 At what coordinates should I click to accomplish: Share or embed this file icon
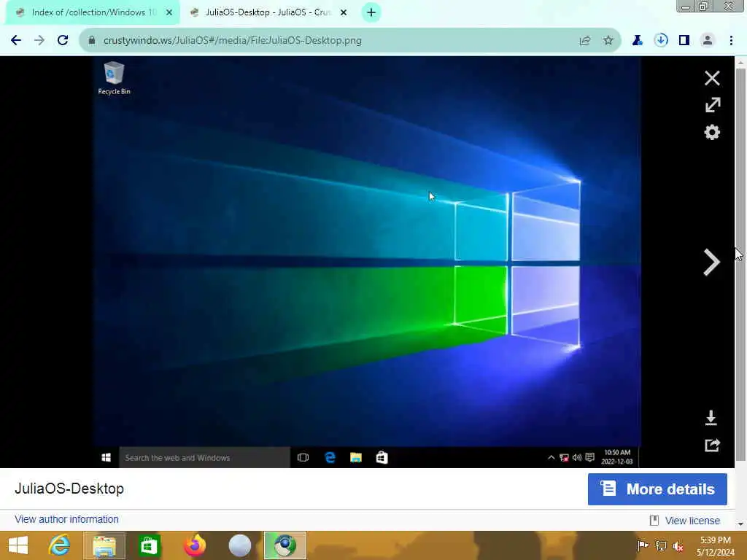click(x=712, y=446)
